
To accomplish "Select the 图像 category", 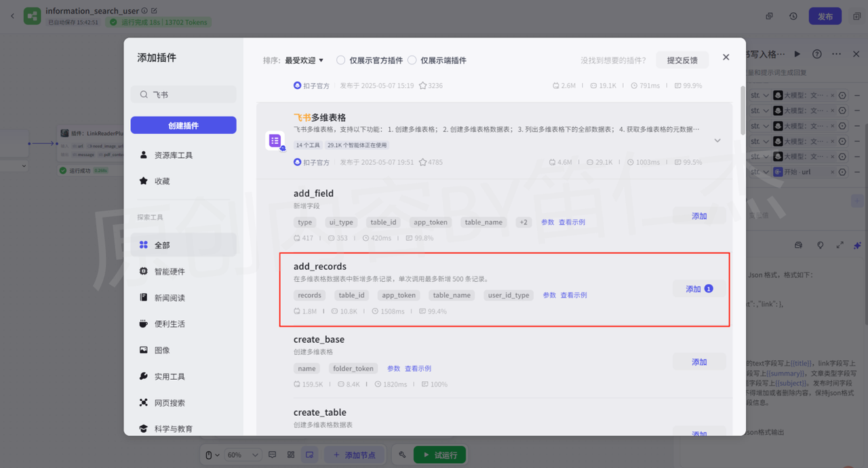I will 183,350.
